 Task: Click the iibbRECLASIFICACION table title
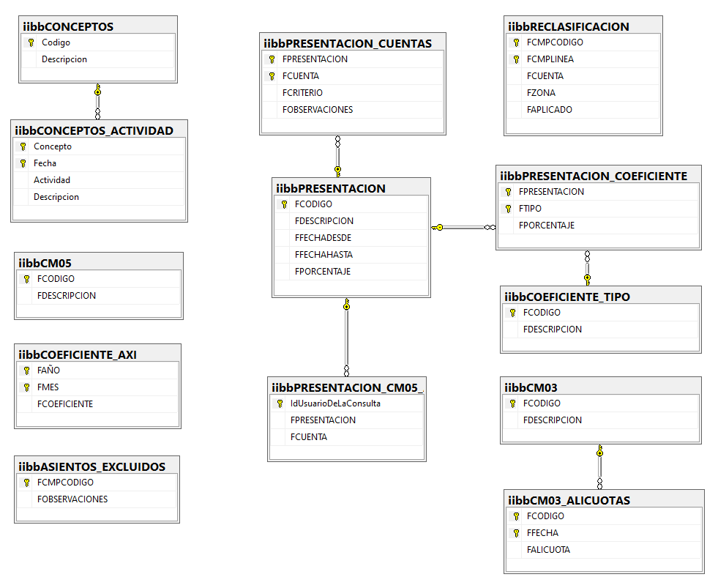(568, 26)
